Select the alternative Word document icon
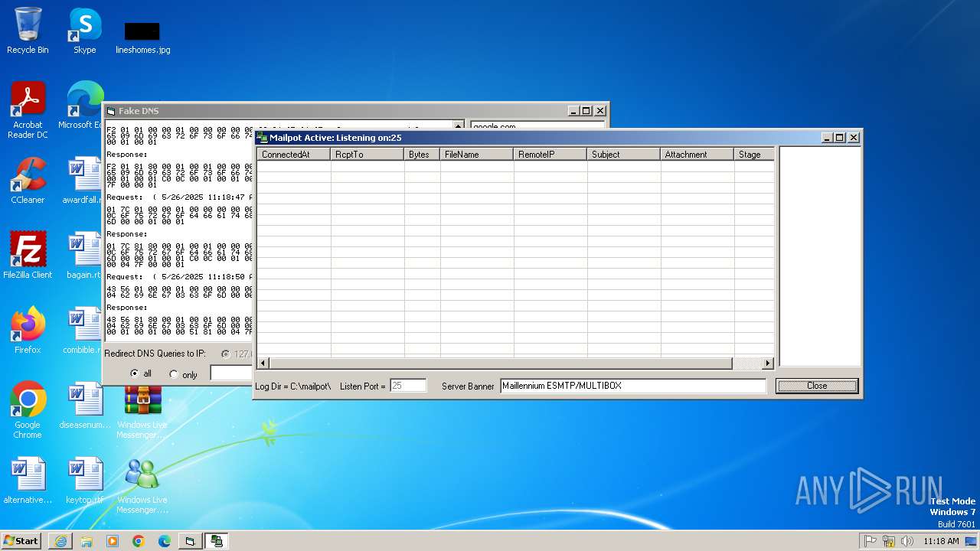 28,481
